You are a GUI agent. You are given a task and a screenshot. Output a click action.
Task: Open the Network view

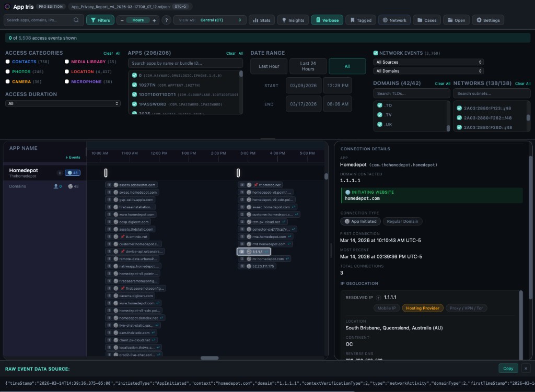point(394,20)
